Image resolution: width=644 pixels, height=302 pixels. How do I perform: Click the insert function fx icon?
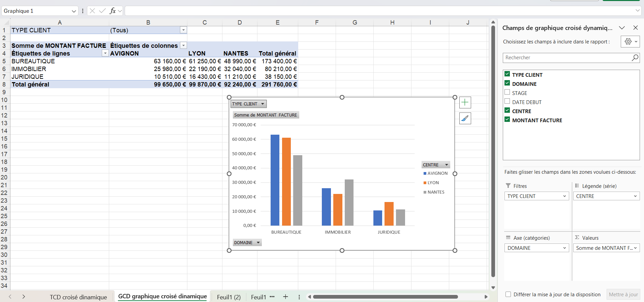(x=113, y=11)
